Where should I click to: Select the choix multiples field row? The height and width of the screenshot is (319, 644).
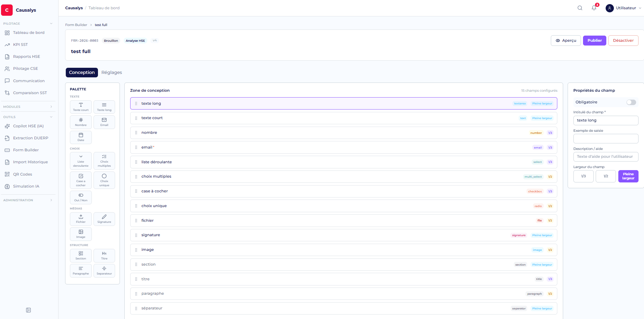tap(344, 177)
